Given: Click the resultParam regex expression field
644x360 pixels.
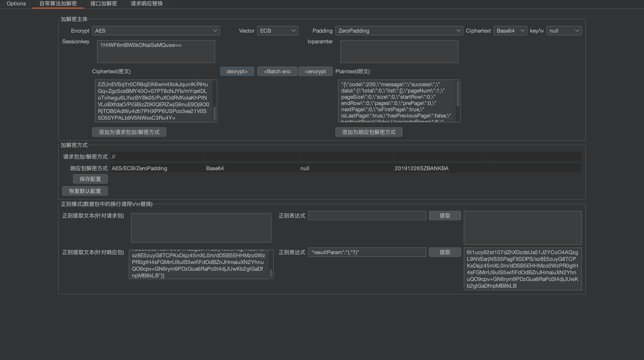Looking at the screenshot, I should click(x=367, y=252).
